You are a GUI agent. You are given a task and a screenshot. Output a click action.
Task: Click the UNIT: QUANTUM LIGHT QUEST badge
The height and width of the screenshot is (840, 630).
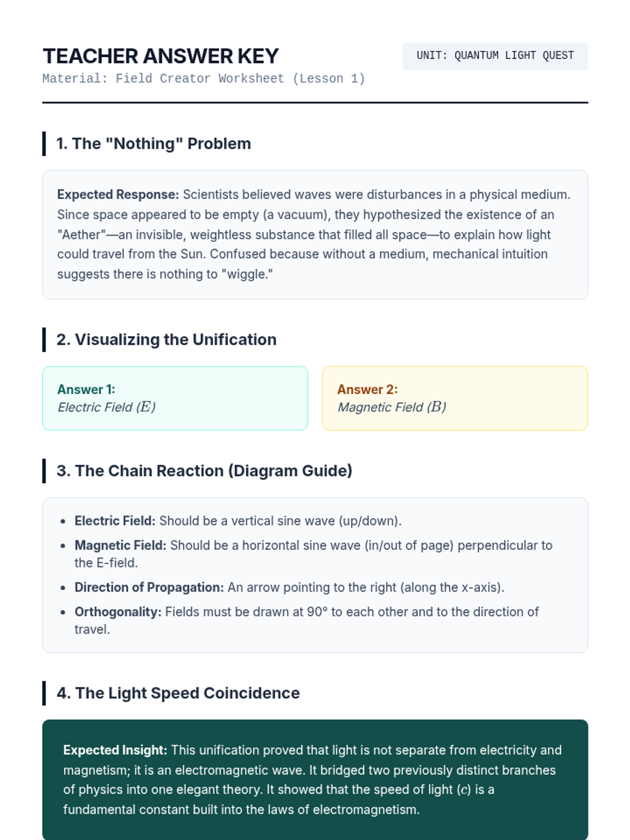pyautogui.click(x=495, y=56)
